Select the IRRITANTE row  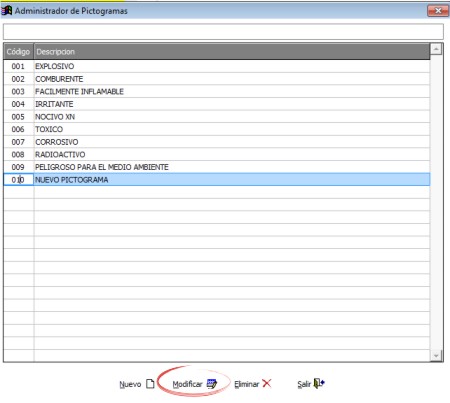tap(217, 104)
